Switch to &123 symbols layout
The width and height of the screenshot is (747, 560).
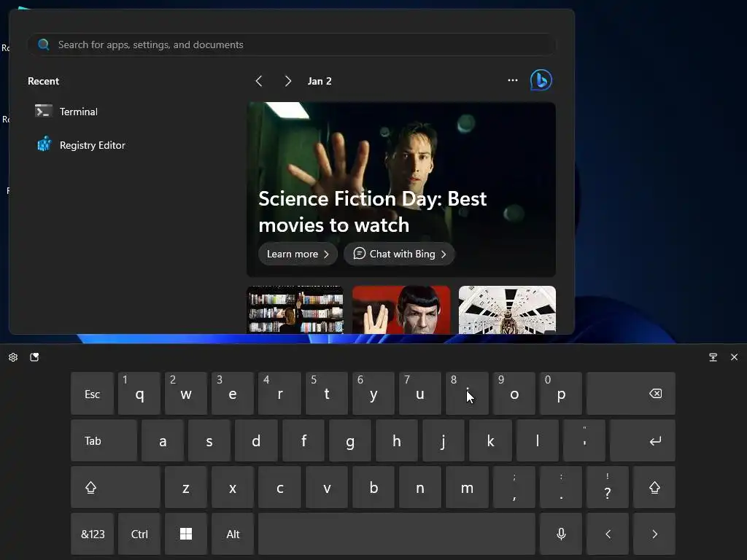(x=92, y=534)
